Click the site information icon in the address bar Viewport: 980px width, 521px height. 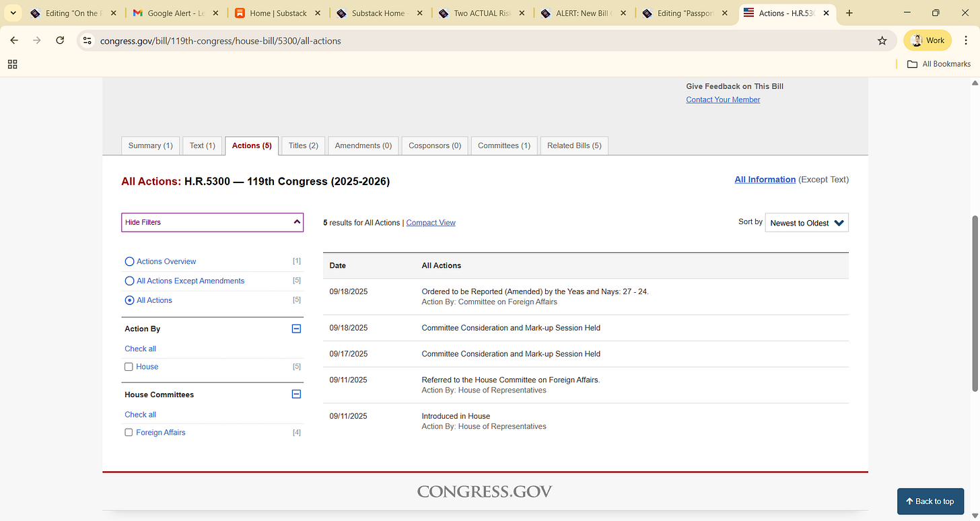tap(87, 40)
